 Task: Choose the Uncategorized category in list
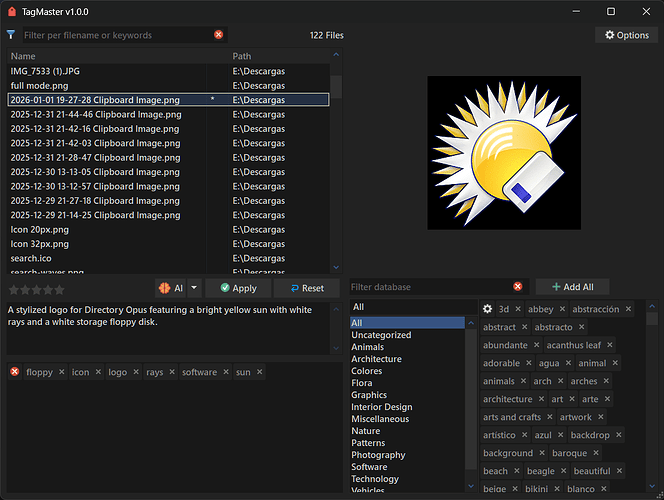coord(381,335)
